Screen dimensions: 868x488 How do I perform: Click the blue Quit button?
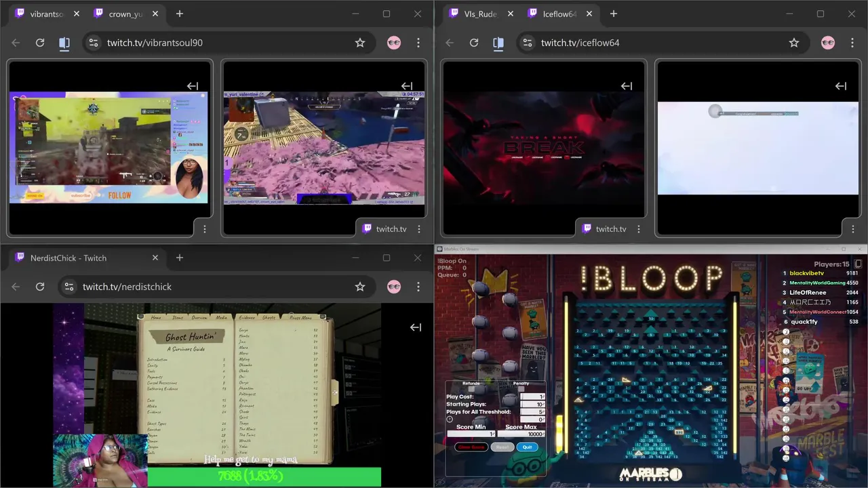click(528, 447)
